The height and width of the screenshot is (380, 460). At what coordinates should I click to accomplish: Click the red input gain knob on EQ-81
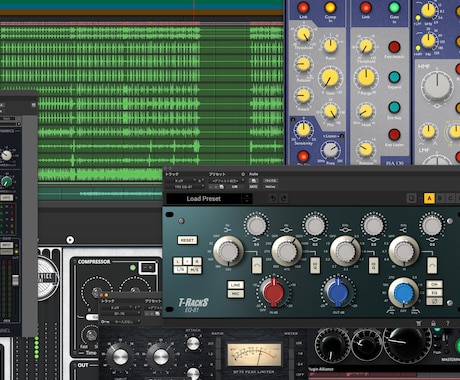[x=274, y=292]
